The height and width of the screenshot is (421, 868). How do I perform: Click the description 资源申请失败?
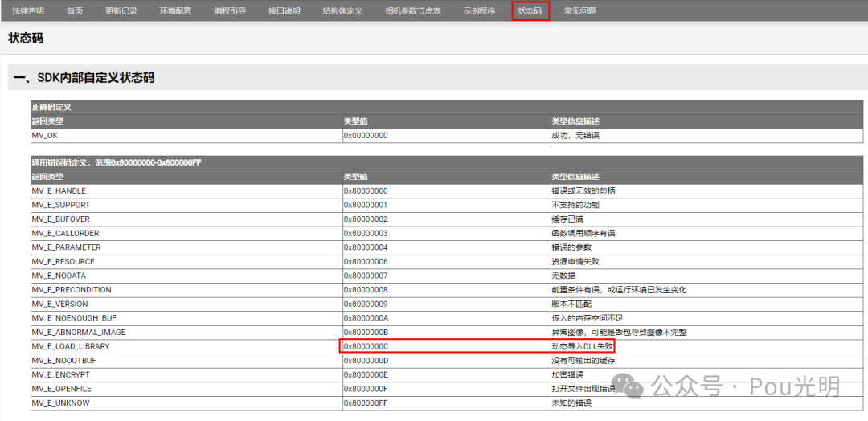click(x=575, y=262)
